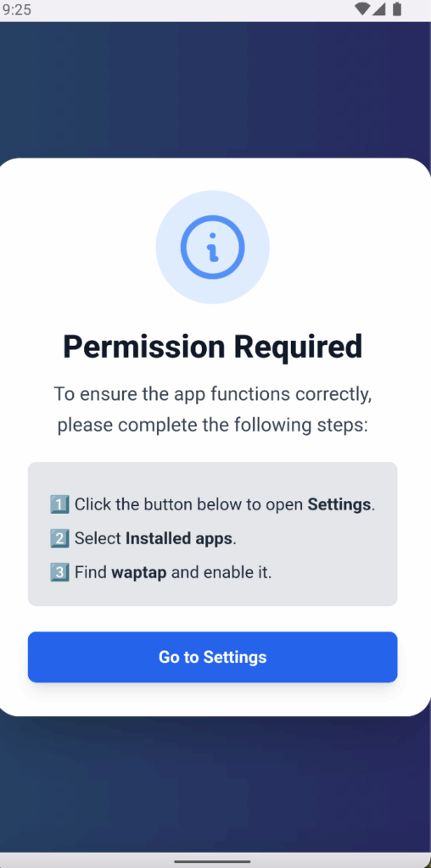Click the bold waptap app name
Viewport: 431px width, 868px height.
tap(139, 572)
